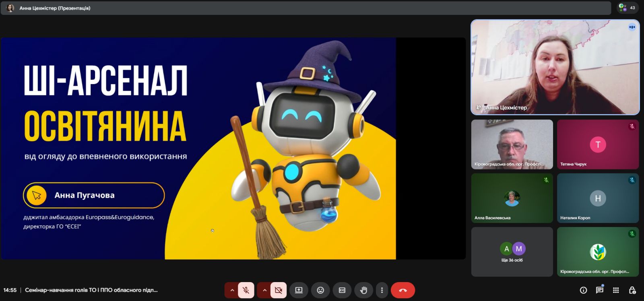Viewport: 644px width, 301px height.
Task: Select the Тетяна Чирук participant tile
Action: point(598,144)
